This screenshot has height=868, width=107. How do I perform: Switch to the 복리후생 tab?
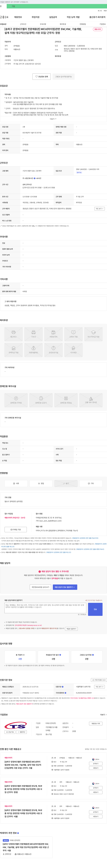63,24
